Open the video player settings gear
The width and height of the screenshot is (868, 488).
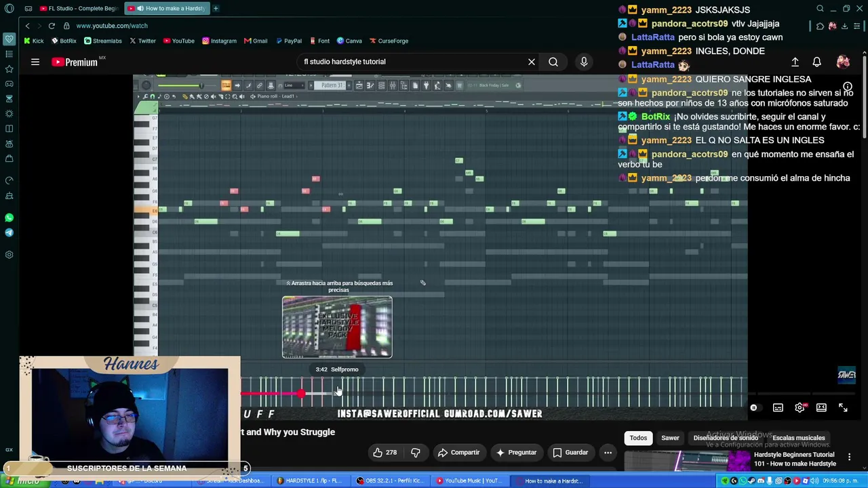tap(800, 408)
